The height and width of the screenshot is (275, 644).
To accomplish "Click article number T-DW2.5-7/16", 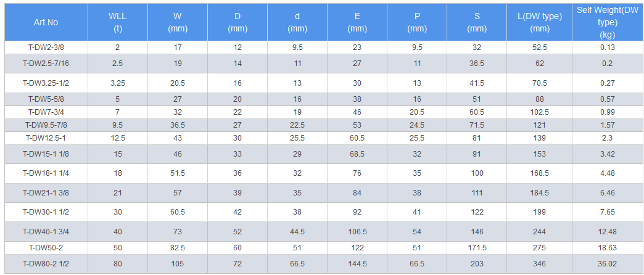I will [46, 64].
